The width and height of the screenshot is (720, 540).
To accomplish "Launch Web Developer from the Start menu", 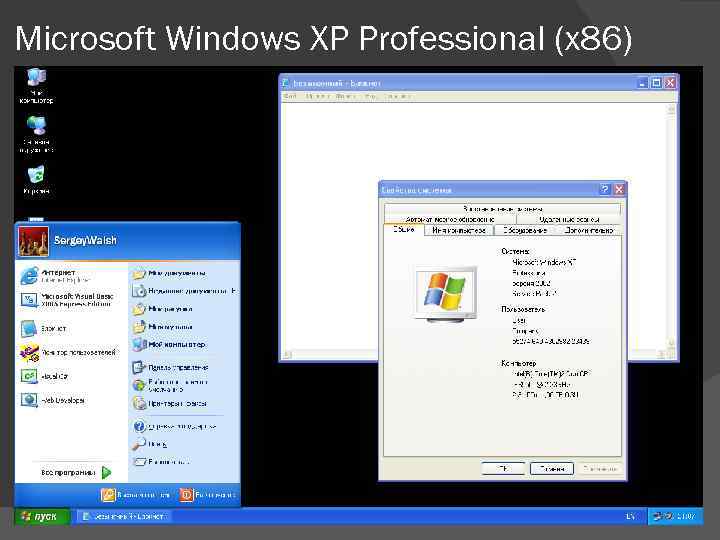I will 53,400.
